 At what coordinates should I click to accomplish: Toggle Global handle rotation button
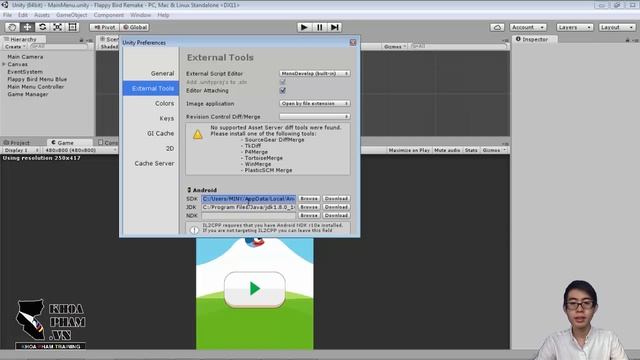135,27
